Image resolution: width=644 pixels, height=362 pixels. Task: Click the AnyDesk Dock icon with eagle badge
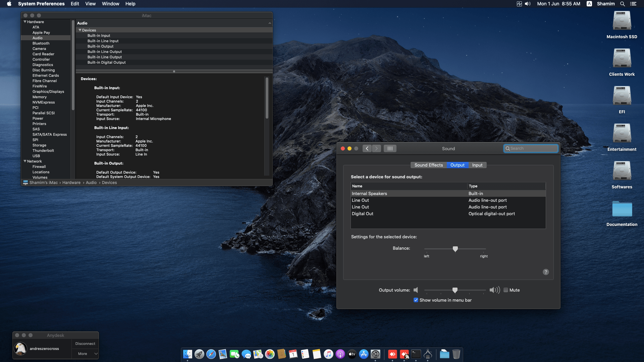coord(404,354)
